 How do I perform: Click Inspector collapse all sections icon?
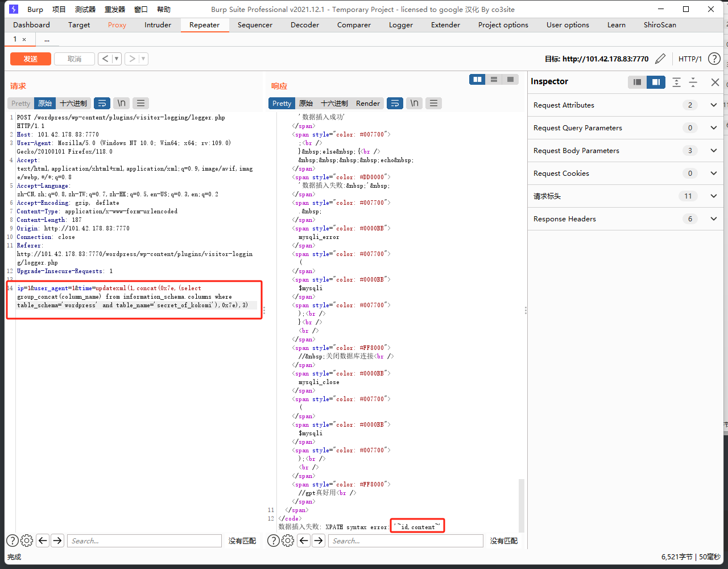(693, 82)
